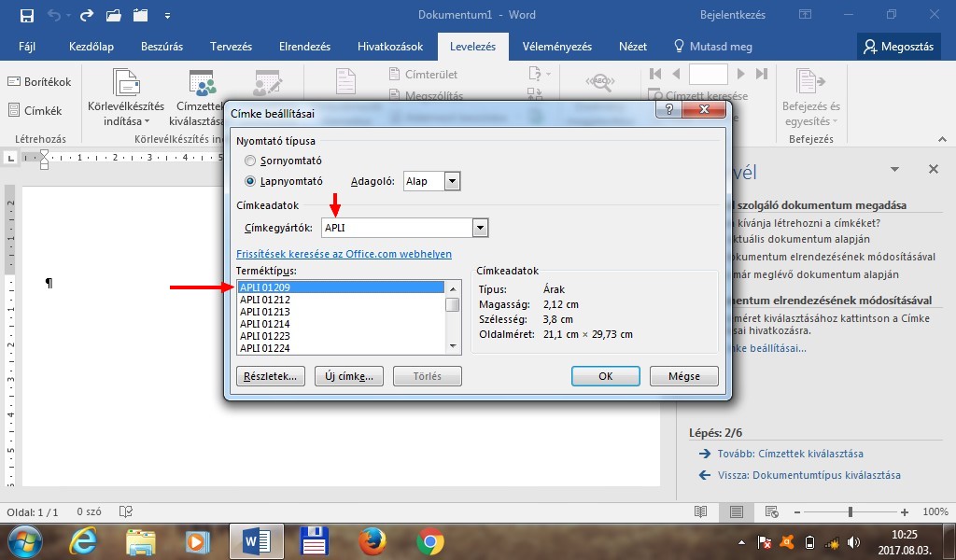Go to first record navigation icon
Viewport: 956px width, 560px height.
655,74
